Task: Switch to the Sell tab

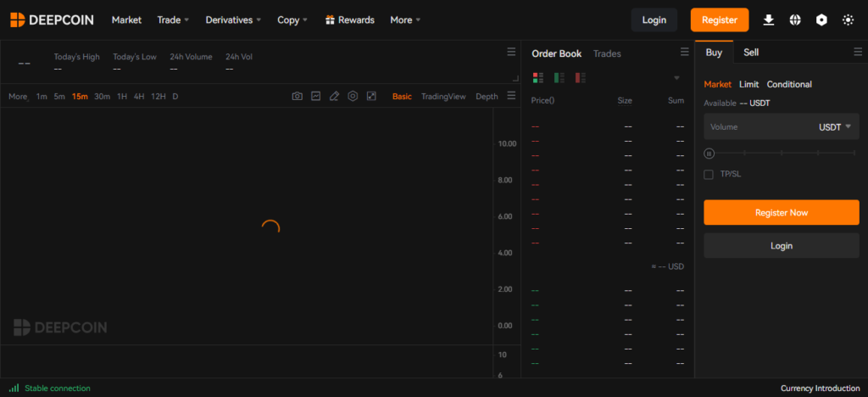Action: [751, 53]
